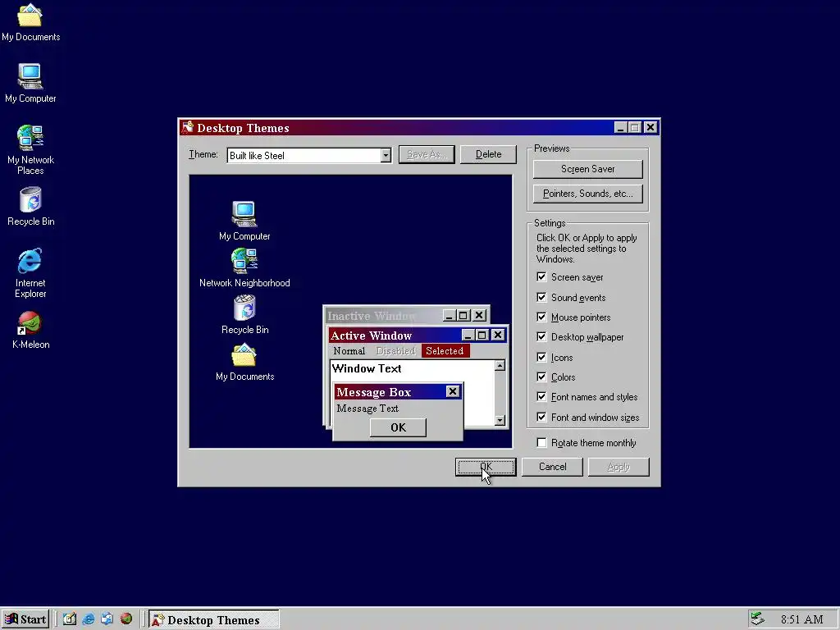Viewport: 840px width, 630px height.
Task: Select the My Computer desktop icon
Action: [30, 83]
